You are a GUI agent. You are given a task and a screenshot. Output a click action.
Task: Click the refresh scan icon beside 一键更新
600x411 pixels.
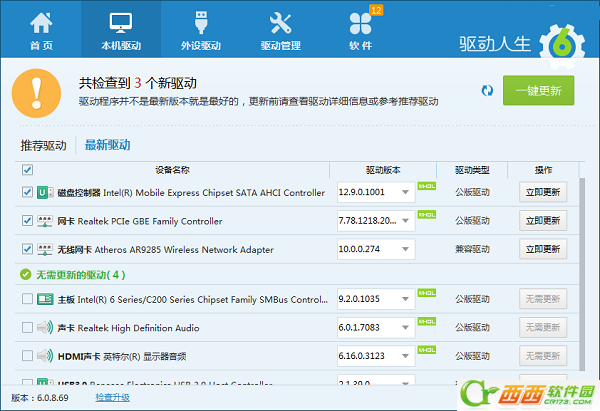[487, 90]
